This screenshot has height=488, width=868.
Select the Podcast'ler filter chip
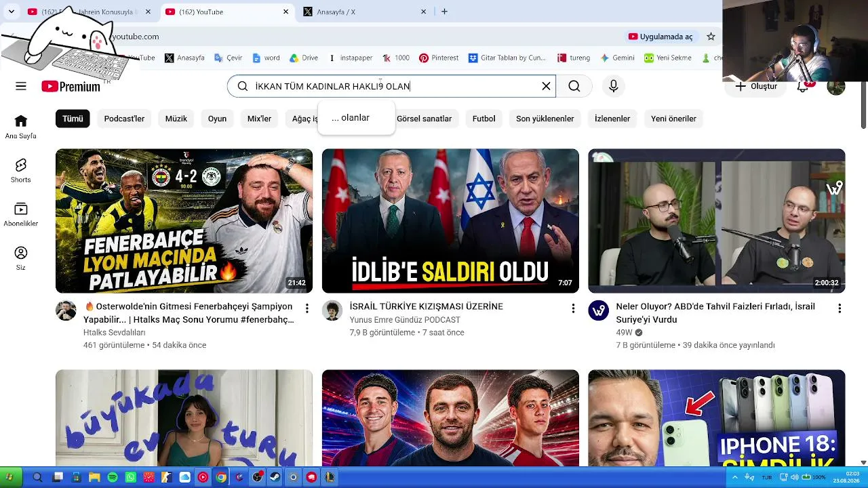point(124,119)
